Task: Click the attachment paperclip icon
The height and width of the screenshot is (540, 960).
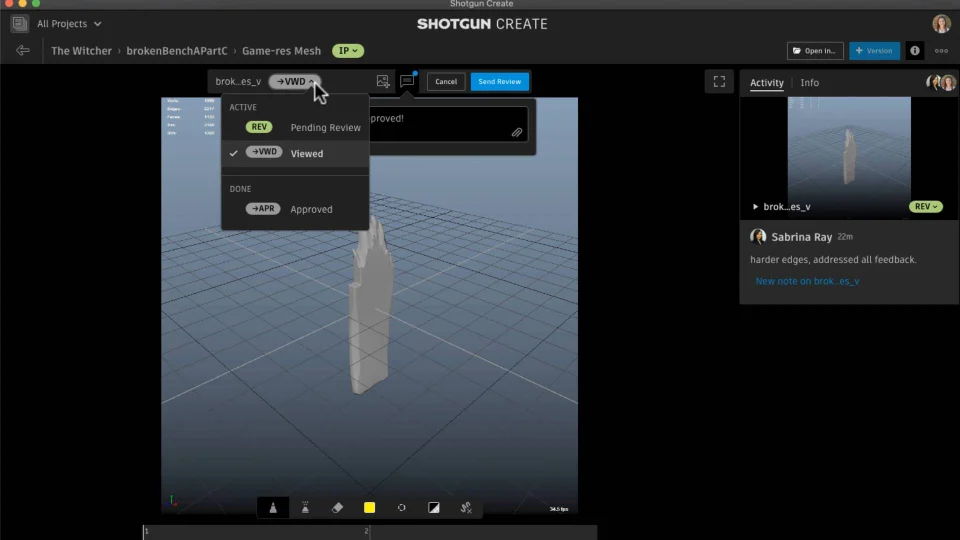Action: click(517, 132)
